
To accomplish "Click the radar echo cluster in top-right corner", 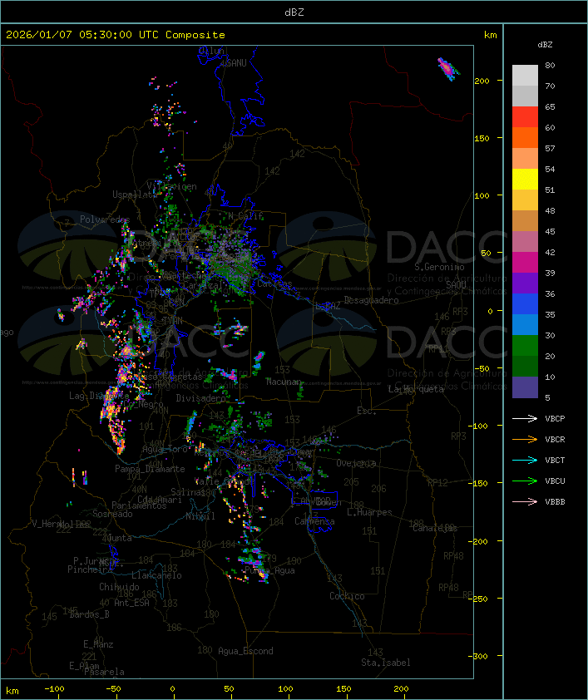I will point(448,69).
